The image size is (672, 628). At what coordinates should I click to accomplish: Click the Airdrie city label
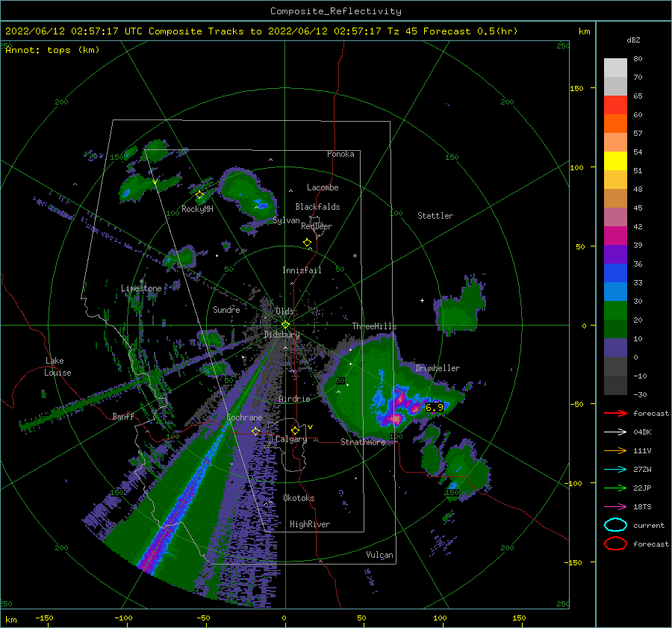pyautogui.click(x=294, y=399)
